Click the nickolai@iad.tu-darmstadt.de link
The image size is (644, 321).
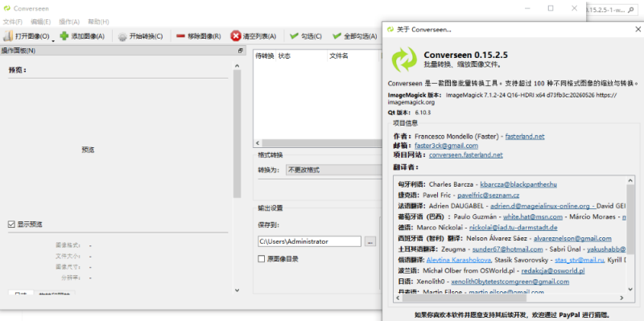click(514, 228)
